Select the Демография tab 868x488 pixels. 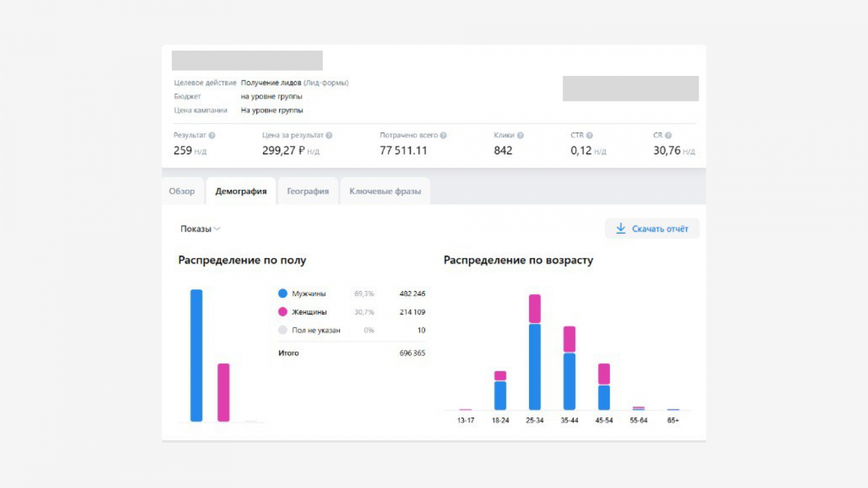point(241,191)
